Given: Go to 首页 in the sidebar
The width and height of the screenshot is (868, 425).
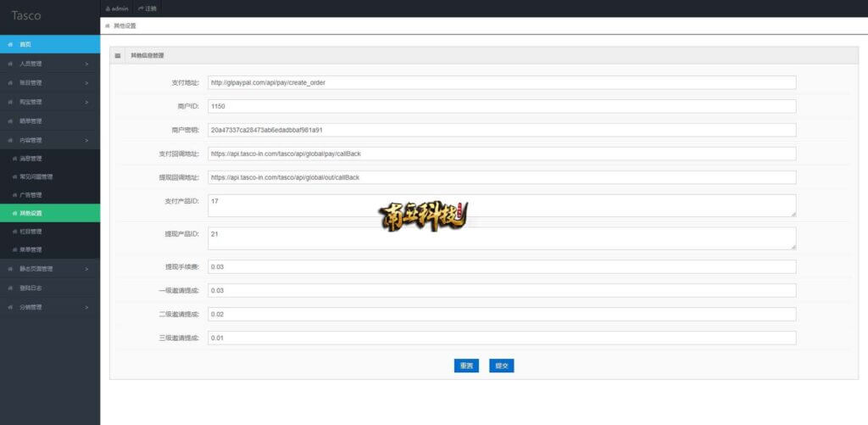Looking at the screenshot, I should (x=50, y=44).
